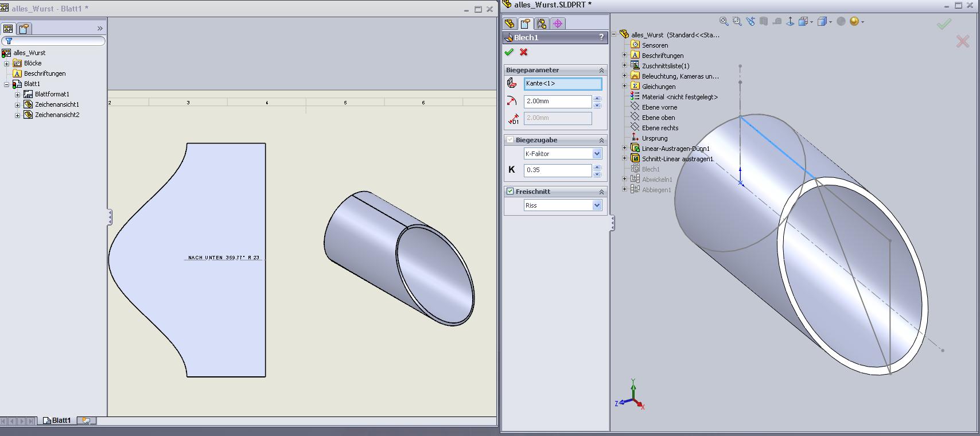Click the Previous View tool

pyautogui.click(x=750, y=21)
